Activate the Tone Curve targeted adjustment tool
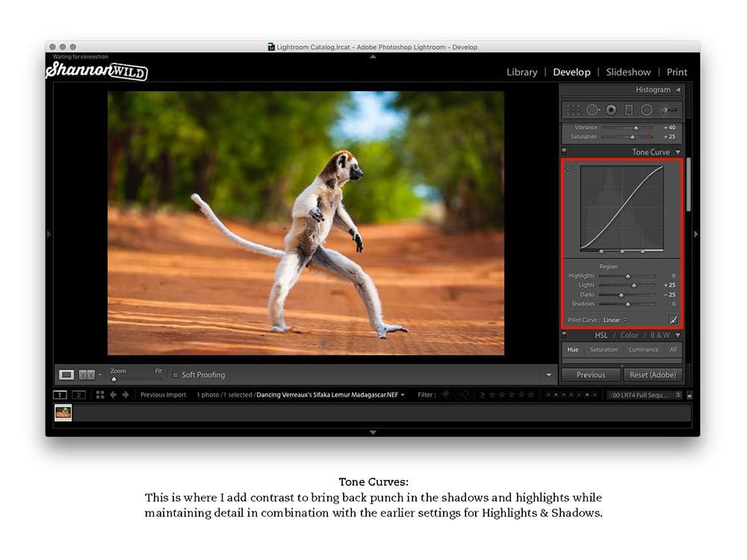Viewport: 747px width, 560px height. pyautogui.click(x=568, y=169)
